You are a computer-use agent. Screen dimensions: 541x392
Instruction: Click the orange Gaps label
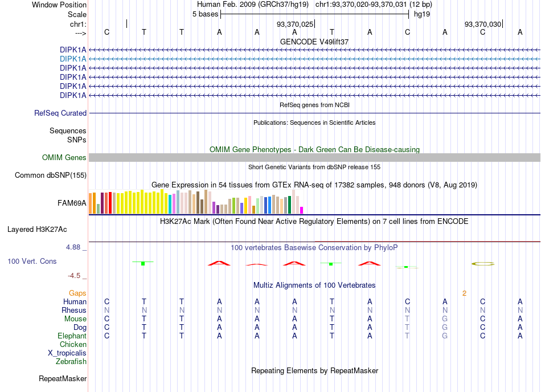point(77,293)
